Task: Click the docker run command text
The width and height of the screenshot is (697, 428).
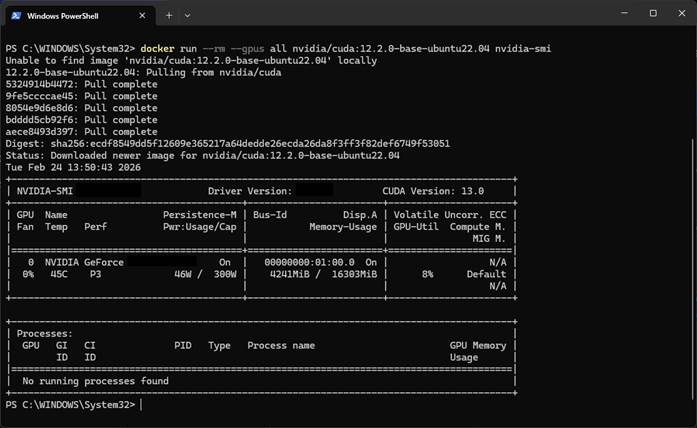Action: click(x=345, y=48)
